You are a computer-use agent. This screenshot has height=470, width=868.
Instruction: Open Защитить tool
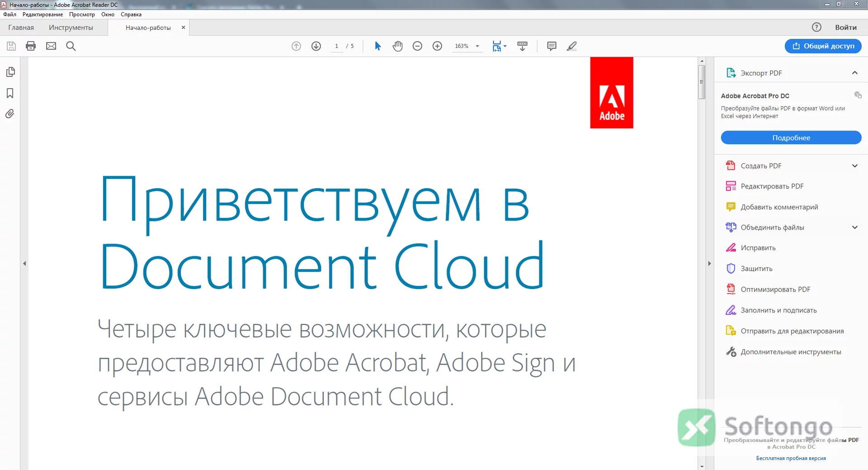(749, 268)
